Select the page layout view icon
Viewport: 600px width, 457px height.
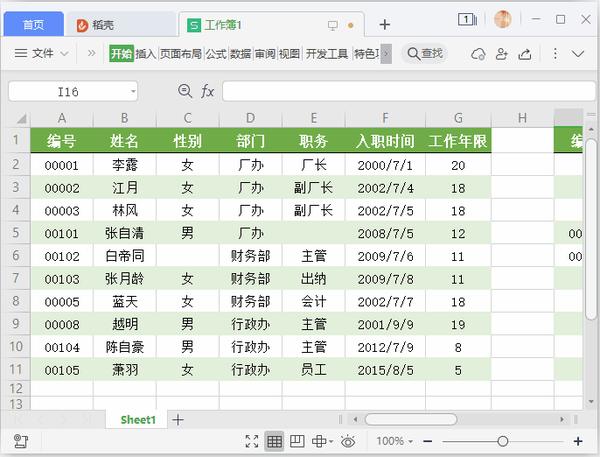[x=297, y=441]
